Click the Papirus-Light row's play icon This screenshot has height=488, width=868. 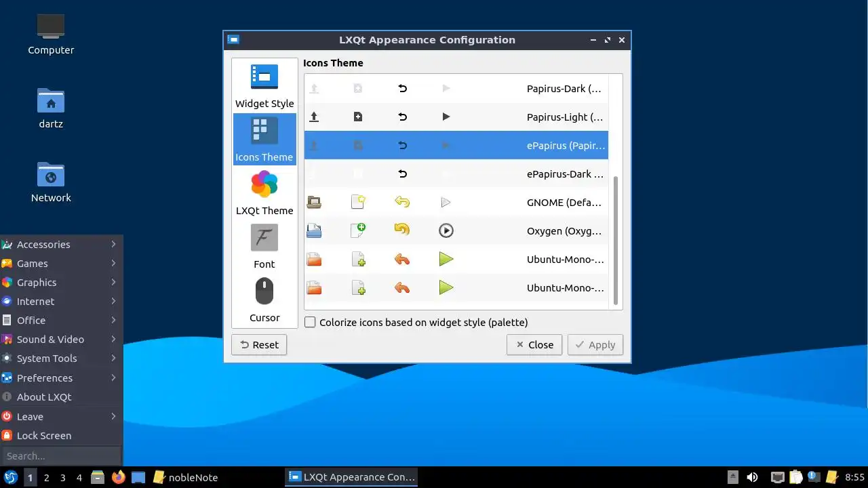tap(446, 117)
